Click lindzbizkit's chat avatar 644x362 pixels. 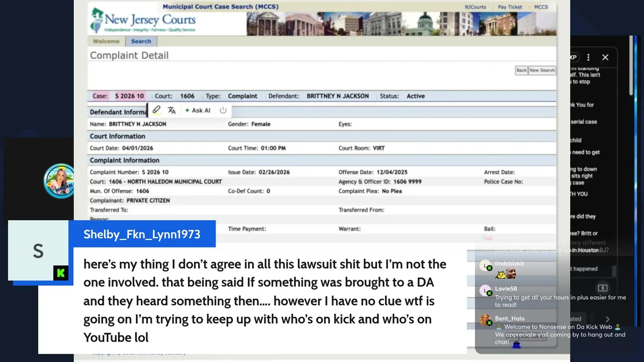[486, 266]
